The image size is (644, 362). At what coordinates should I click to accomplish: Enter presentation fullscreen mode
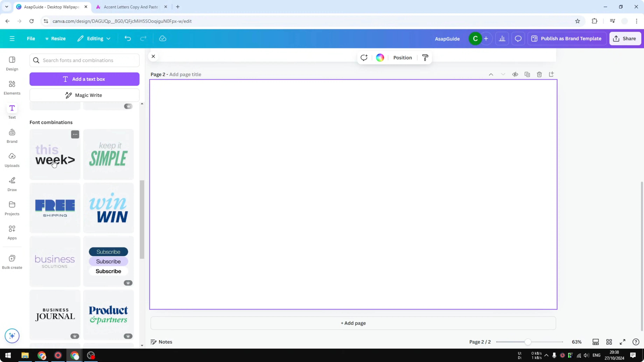[623, 342]
